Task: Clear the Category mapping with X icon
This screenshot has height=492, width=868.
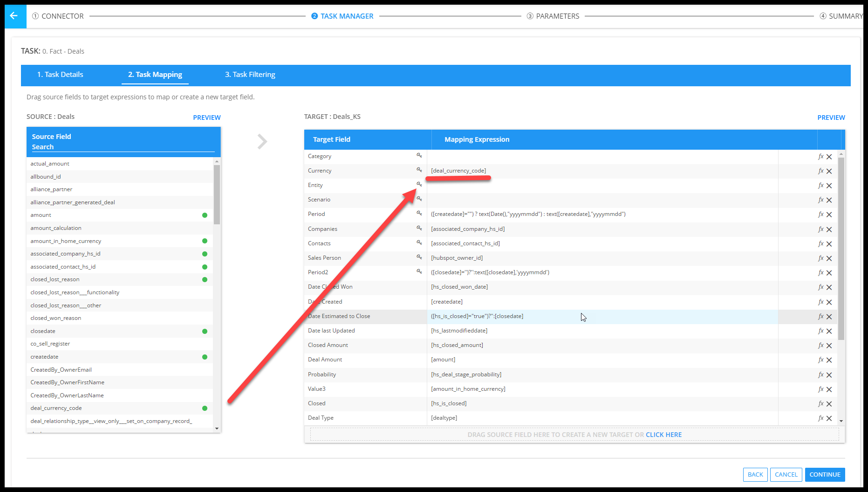Action: pyautogui.click(x=829, y=157)
